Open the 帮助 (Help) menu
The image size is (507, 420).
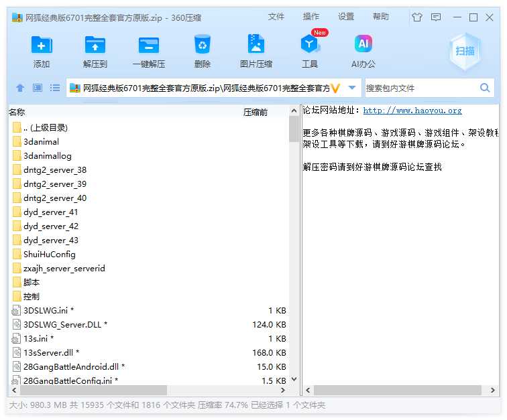(x=380, y=17)
